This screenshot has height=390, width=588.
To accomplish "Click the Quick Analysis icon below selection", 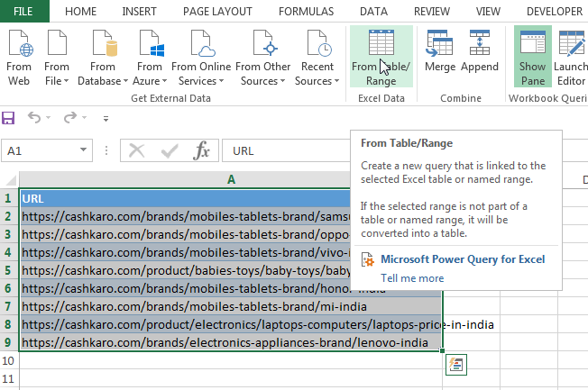I will [456, 364].
